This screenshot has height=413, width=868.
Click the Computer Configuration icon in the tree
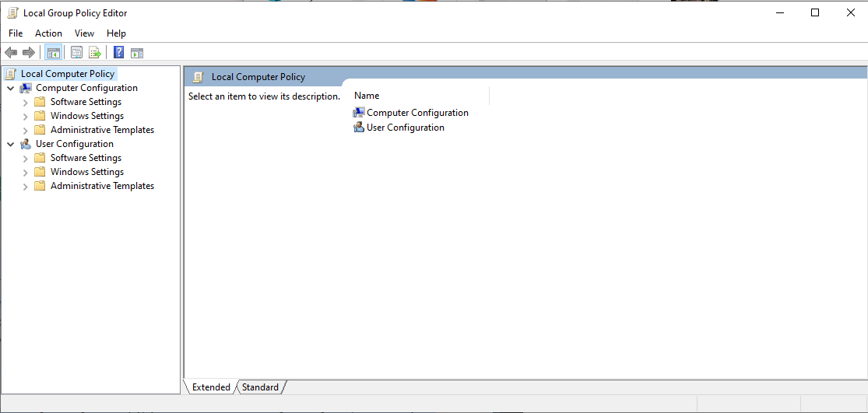tap(26, 88)
